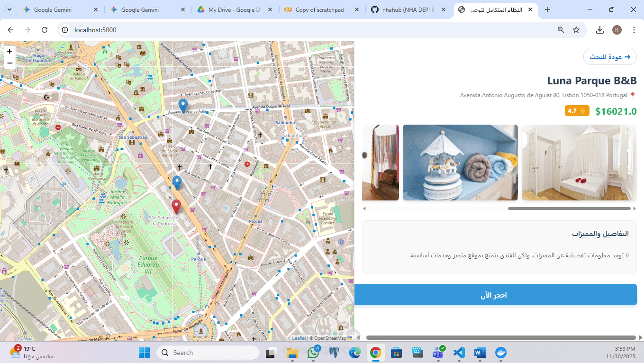Open Microsoft Edge from taskbar
The image size is (644, 363).
coord(355,353)
